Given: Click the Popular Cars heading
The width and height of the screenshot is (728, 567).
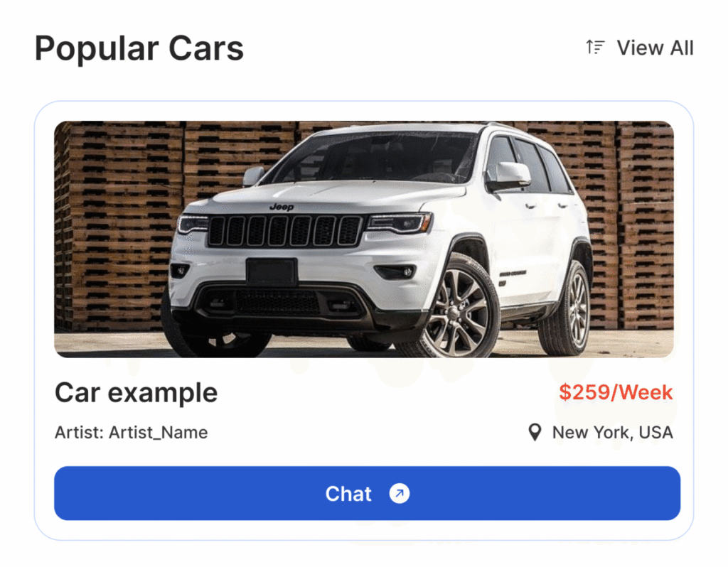Looking at the screenshot, I should pyautogui.click(x=139, y=48).
